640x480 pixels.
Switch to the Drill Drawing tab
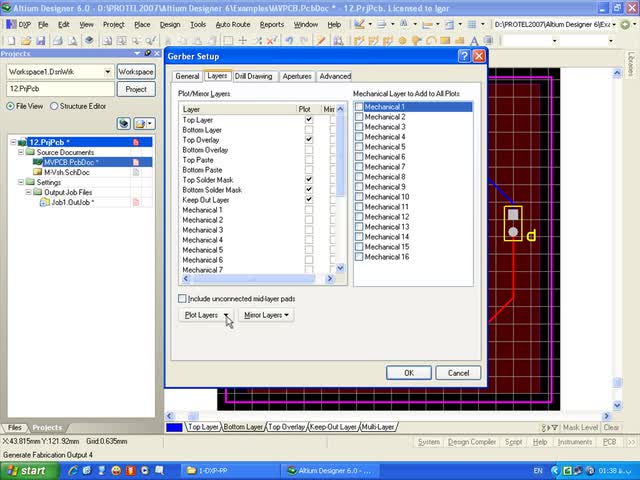click(x=254, y=76)
